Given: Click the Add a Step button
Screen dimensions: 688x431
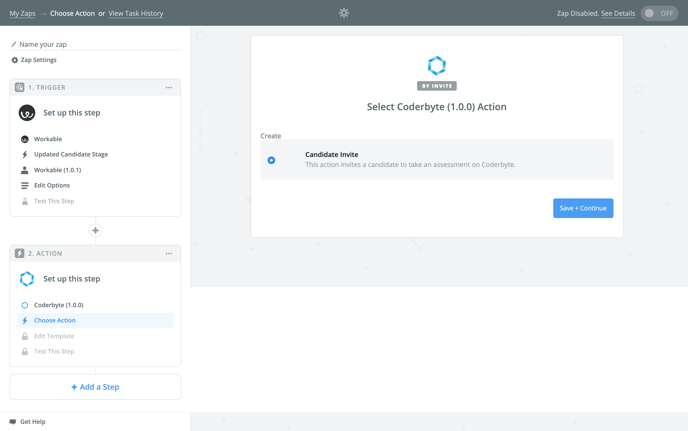Looking at the screenshot, I should [x=95, y=387].
